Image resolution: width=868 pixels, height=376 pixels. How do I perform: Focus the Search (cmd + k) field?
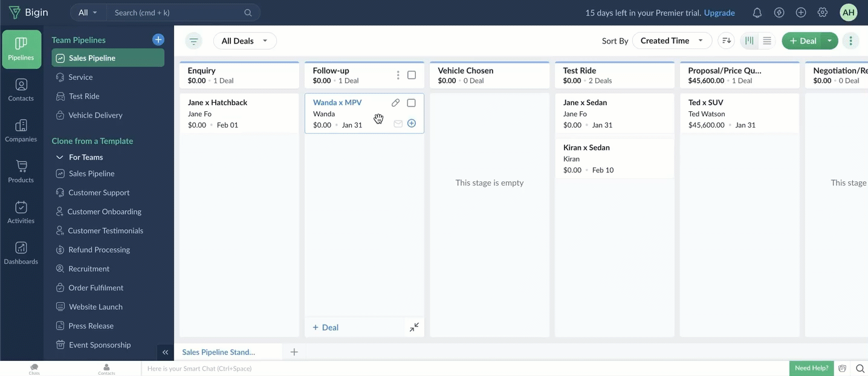tap(183, 12)
